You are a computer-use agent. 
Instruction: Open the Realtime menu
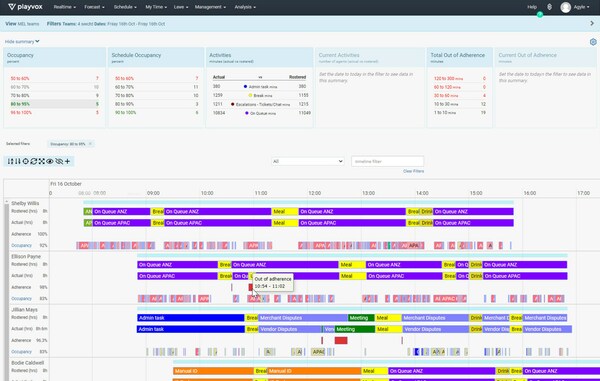coord(64,7)
